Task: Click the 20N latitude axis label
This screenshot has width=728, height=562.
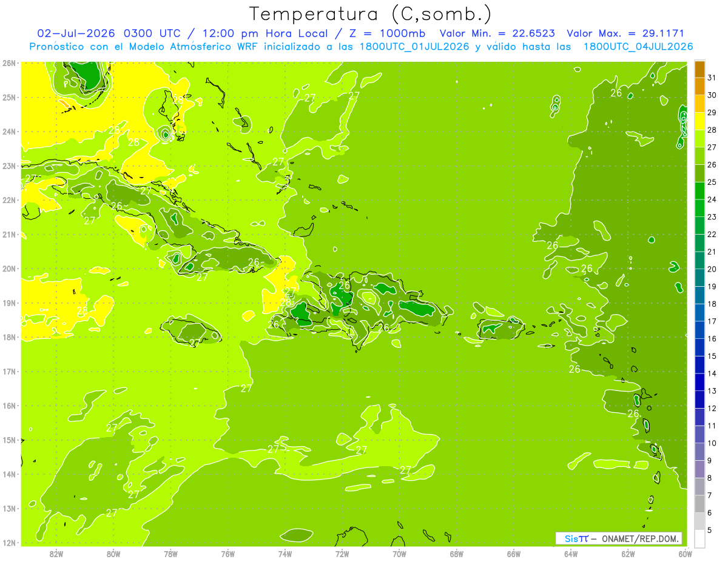Action: [x=8, y=269]
